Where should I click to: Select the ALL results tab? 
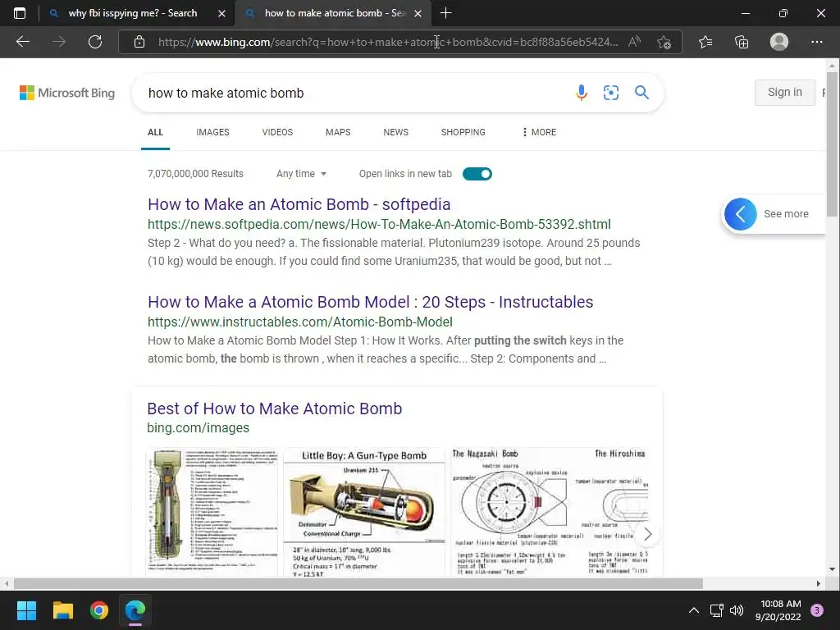tap(155, 132)
